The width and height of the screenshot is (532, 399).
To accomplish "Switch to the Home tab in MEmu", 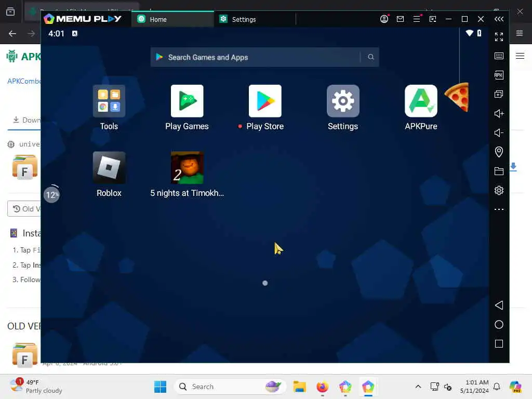I will [172, 19].
